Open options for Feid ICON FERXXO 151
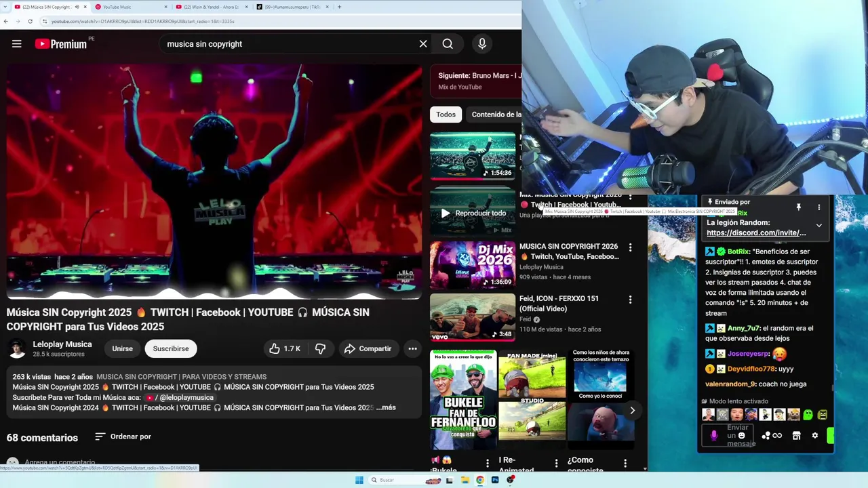Screen dimensions: 868x488 [630, 300]
